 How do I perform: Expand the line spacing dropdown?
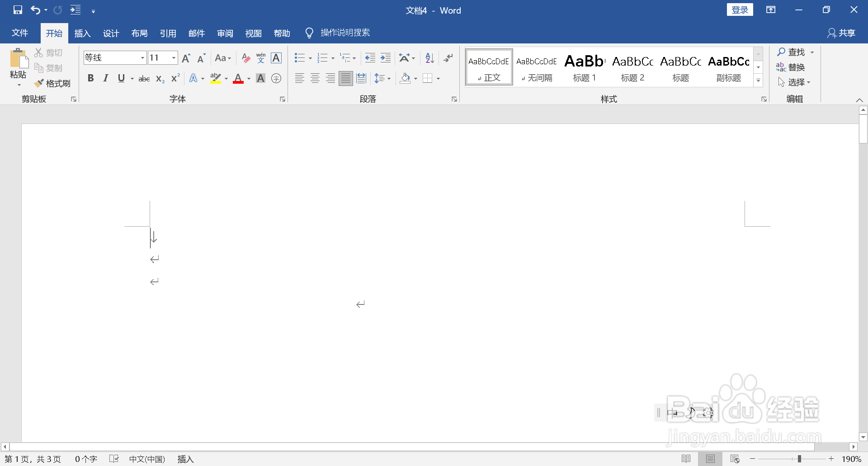pos(389,79)
